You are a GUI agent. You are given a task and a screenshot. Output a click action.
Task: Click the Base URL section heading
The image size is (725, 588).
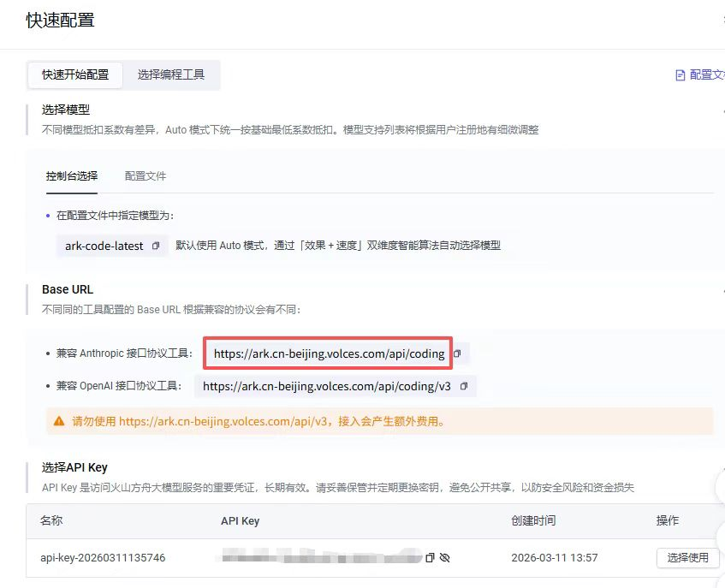[68, 289]
